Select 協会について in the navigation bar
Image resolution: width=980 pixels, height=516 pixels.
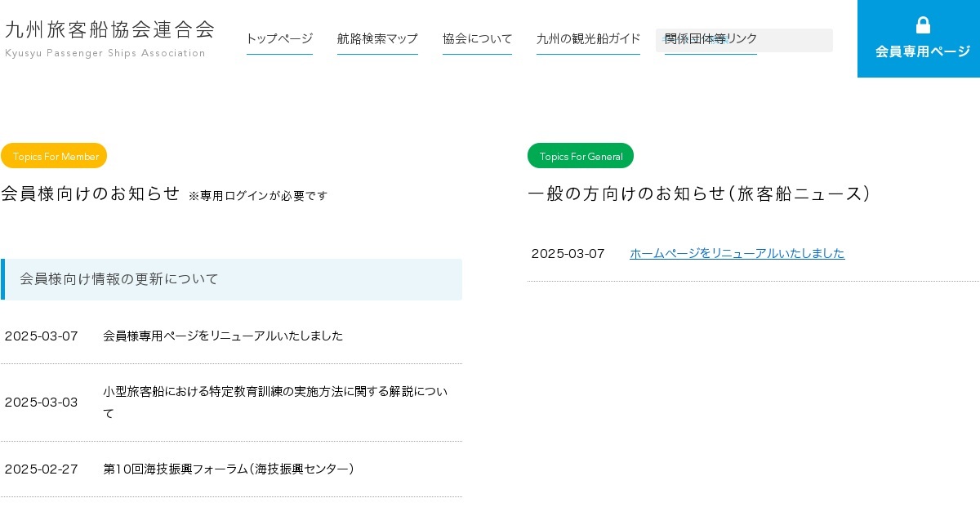477,38
